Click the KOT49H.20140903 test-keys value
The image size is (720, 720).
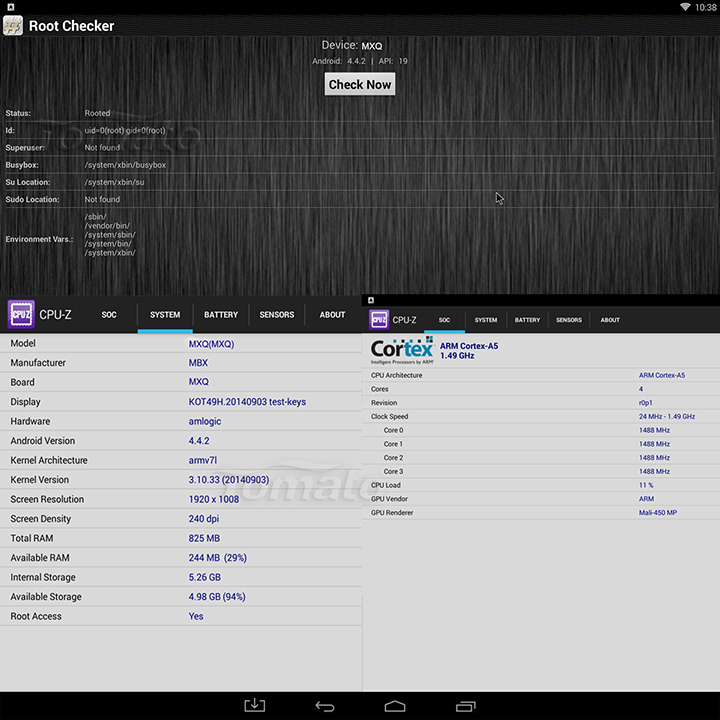[247, 402]
